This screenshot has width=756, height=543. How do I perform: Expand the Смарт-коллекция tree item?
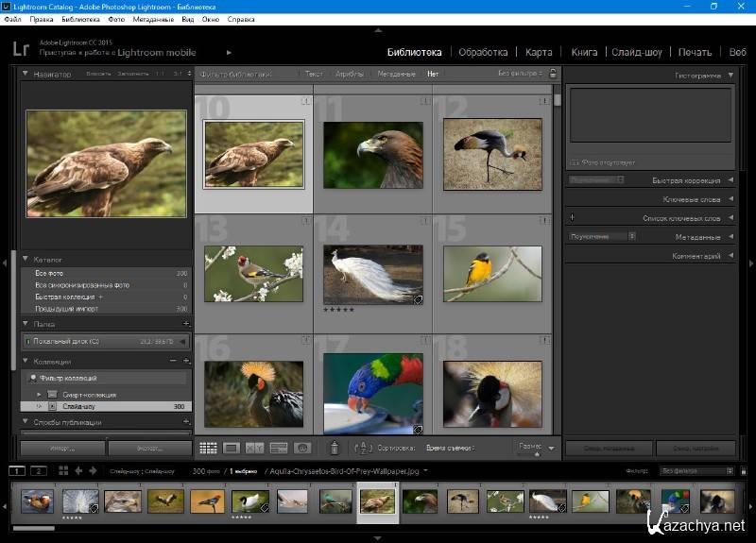pyautogui.click(x=39, y=394)
